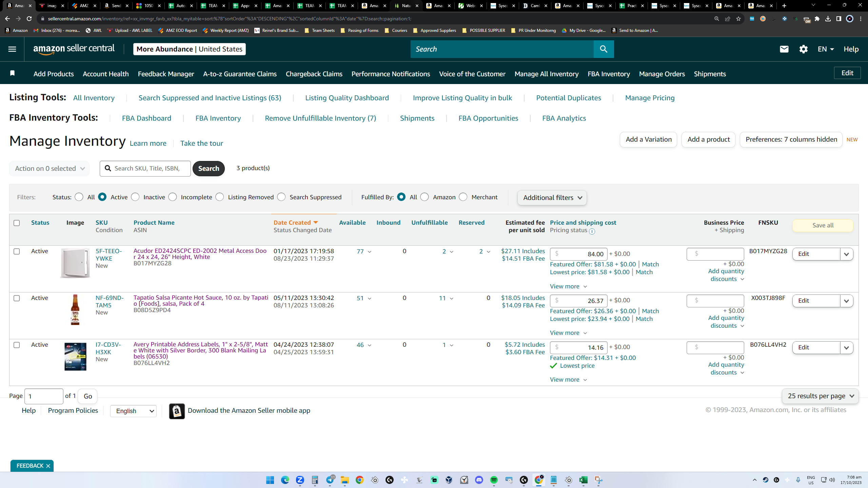Open Spotify from the taskbar
This screenshot has height=488, width=868.
(x=494, y=480)
